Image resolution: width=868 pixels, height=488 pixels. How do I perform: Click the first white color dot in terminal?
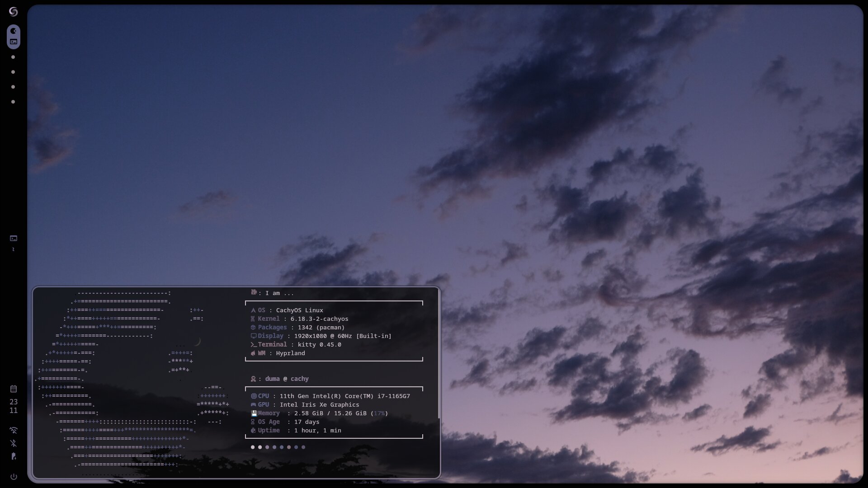point(253,447)
